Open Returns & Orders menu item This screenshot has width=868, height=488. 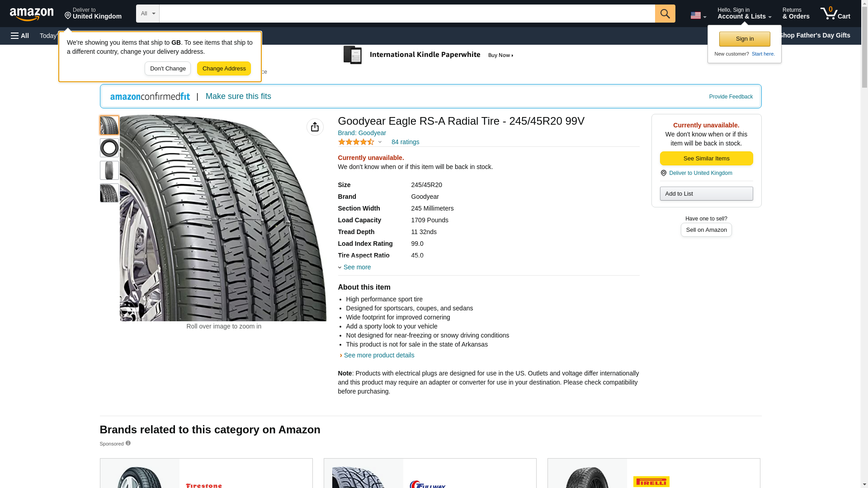coord(796,14)
